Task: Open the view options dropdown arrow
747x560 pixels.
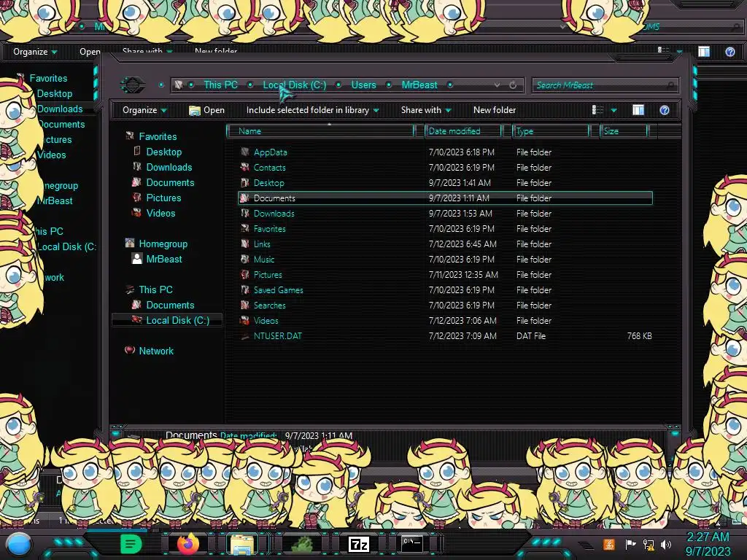Action: coord(614,111)
